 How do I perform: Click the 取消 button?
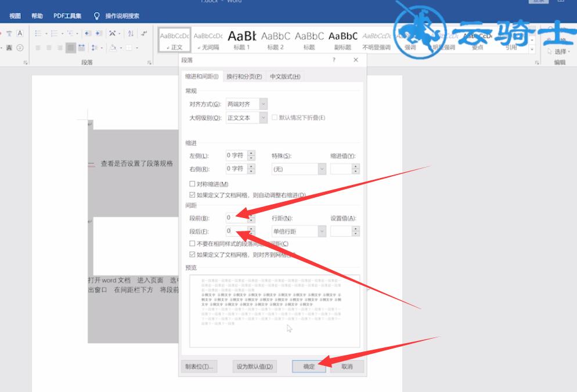point(347,366)
